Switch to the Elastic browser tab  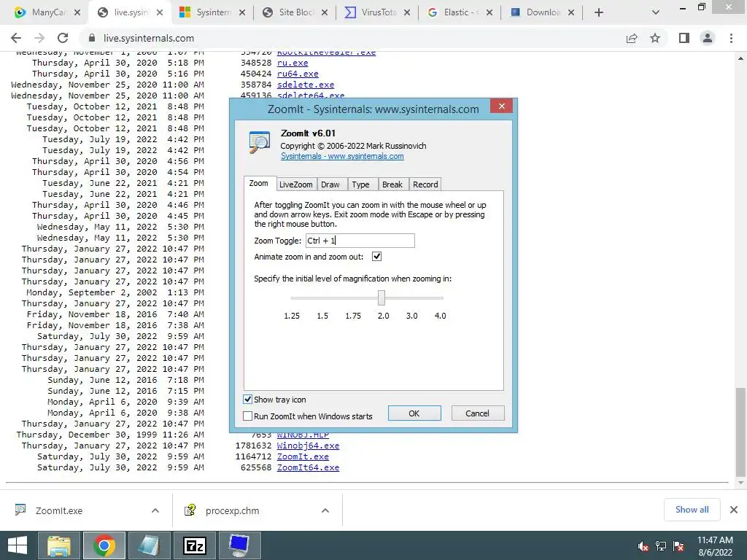point(460,12)
